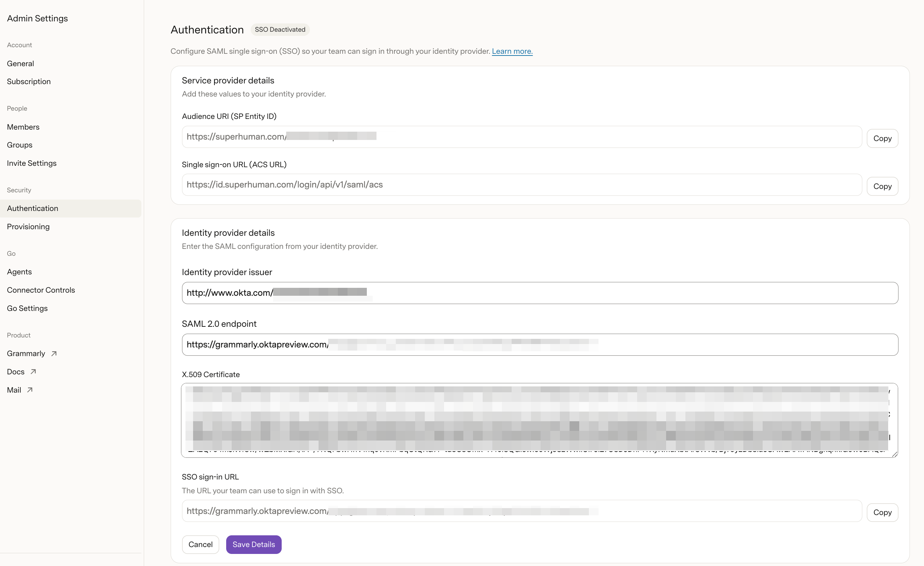Click the Service provider details heading
The width and height of the screenshot is (924, 566).
228,80
